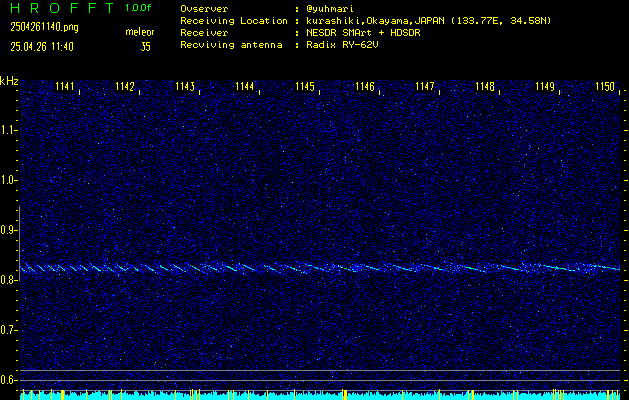Image resolution: width=629 pixels, height=400 pixels.
Task: Click the 0.8 kHz frequency label
Action: [x=7, y=280]
